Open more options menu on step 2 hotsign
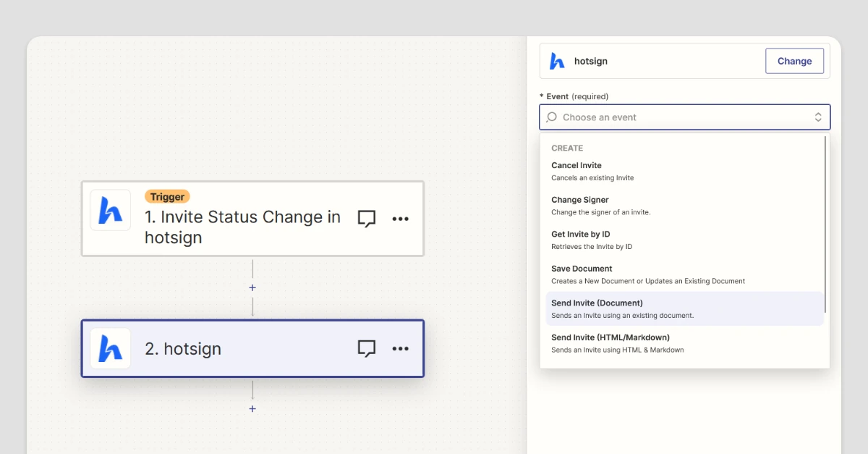868x454 pixels. pyautogui.click(x=400, y=348)
